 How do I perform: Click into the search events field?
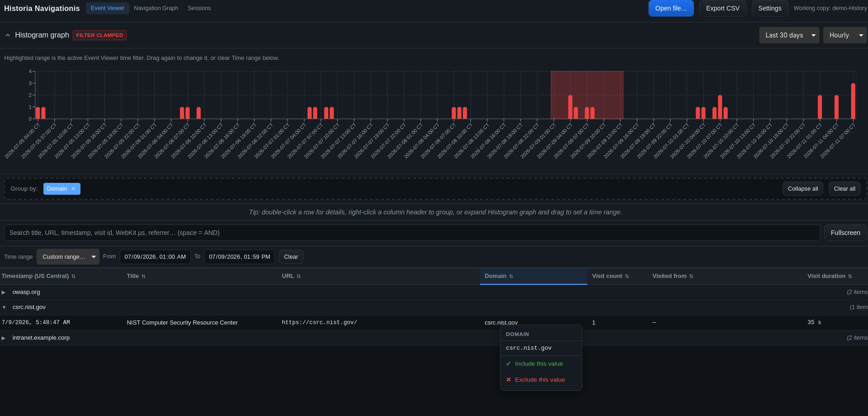point(412,233)
